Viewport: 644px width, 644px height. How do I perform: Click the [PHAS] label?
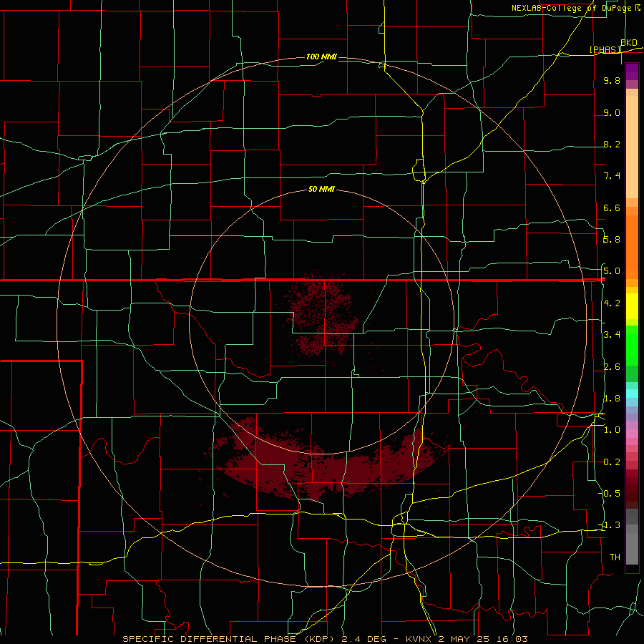click(605, 49)
